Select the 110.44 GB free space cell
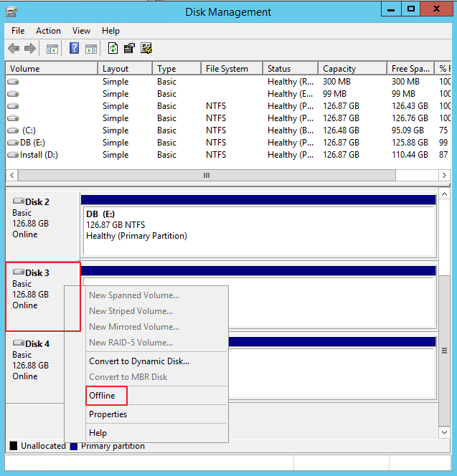Screen dimensions: 457x476 [x=410, y=155]
